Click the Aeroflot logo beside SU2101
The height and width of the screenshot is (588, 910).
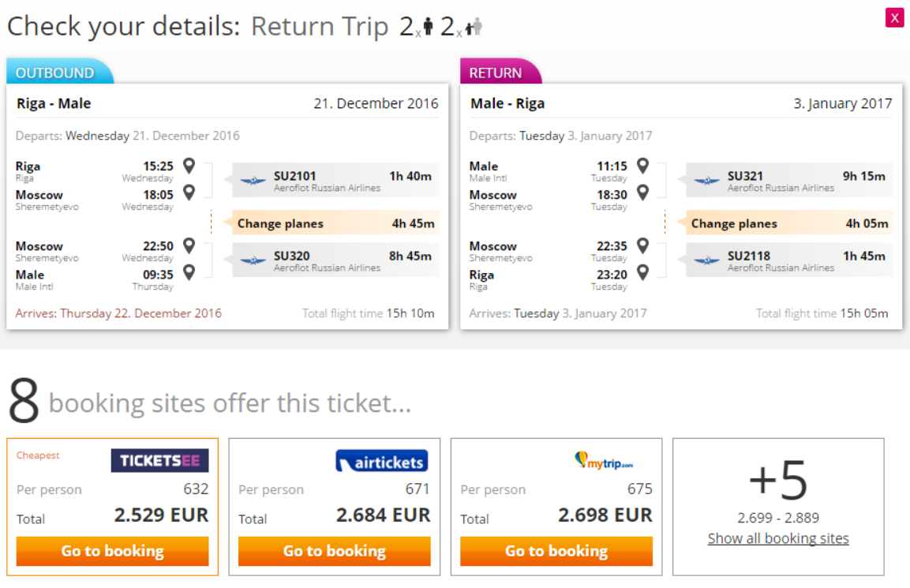point(253,181)
